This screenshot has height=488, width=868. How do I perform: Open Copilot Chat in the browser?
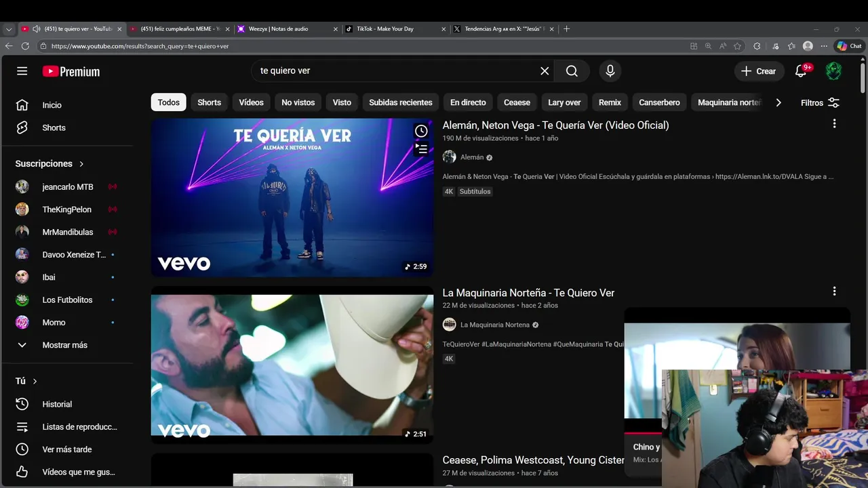tap(849, 46)
